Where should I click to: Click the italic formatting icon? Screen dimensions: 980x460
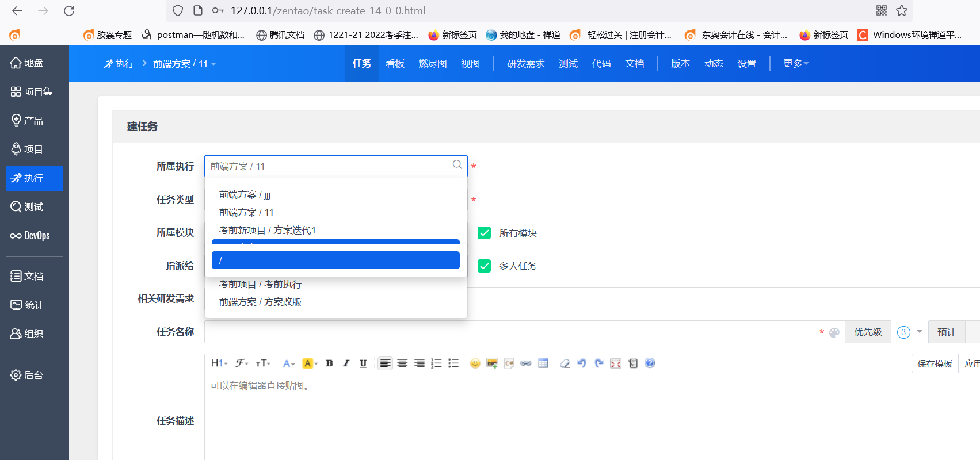346,363
